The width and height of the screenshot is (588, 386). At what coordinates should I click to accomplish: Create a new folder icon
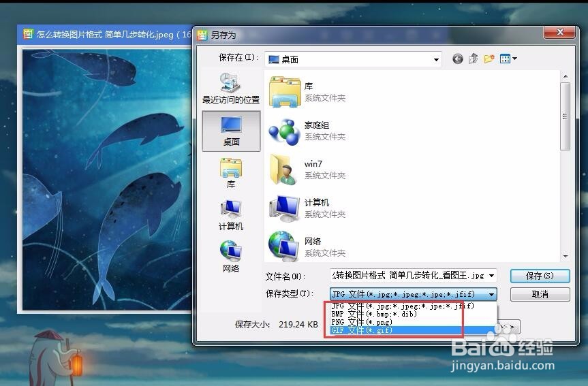tap(489, 59)
